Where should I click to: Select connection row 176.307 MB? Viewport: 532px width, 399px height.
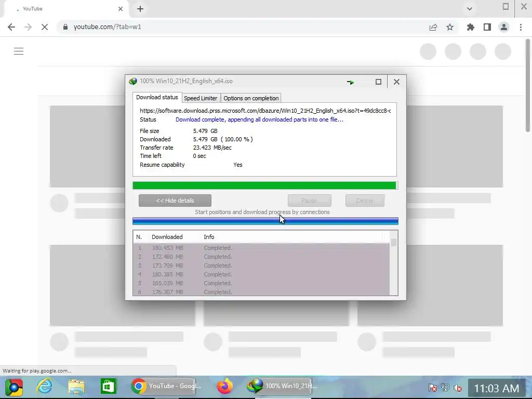[261, 292]
